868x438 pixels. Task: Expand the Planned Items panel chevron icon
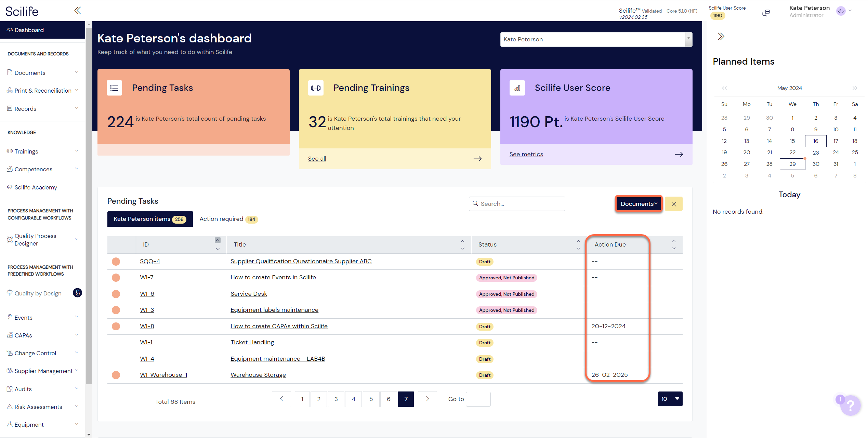point(721,37)
